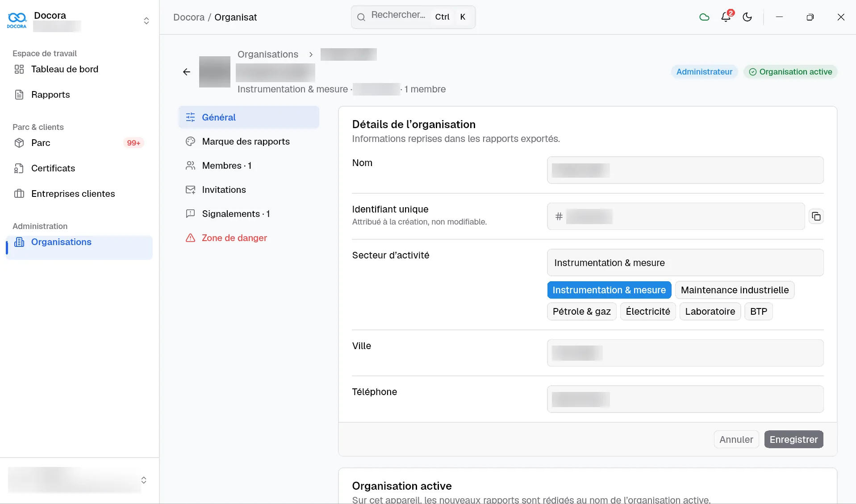The width and height of the screenshot is (856, 504).
Task: Open notifications bell with 2 alerts
Action: pos(726,17)
